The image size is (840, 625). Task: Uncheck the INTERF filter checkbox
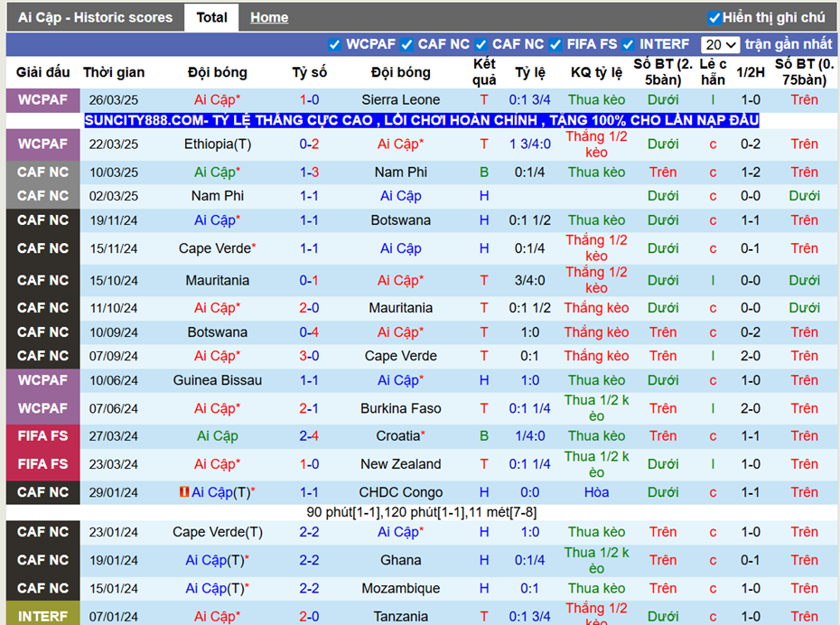[629, 45]
